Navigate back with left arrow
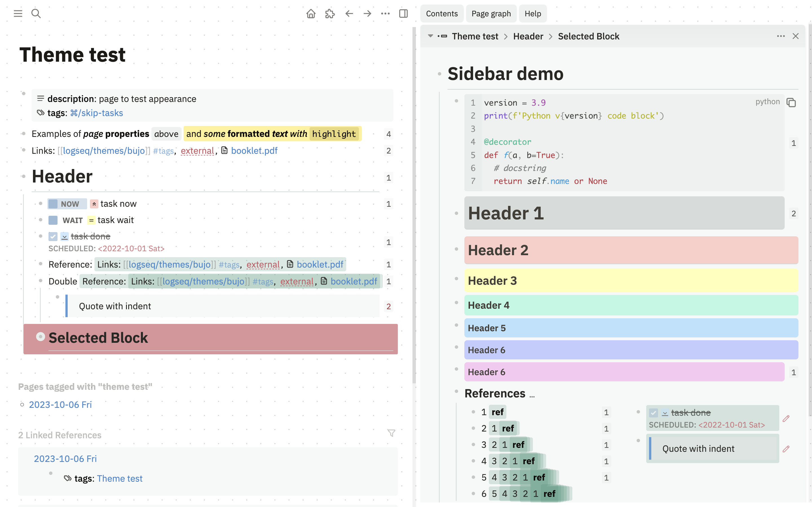This screenshot has height=507, width=812. click(349, 14)
